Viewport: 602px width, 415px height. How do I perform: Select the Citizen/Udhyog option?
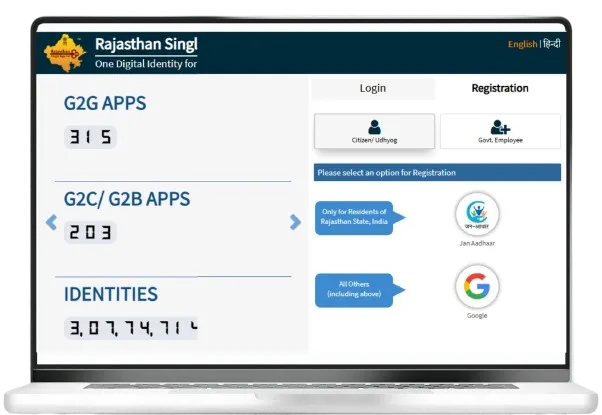(374, 131)
